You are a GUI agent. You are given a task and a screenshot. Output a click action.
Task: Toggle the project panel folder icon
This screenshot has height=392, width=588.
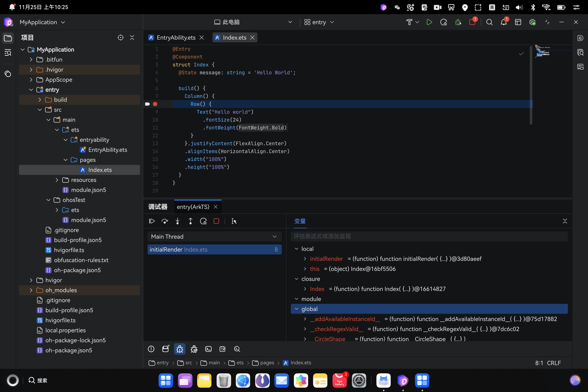[8, 38]
